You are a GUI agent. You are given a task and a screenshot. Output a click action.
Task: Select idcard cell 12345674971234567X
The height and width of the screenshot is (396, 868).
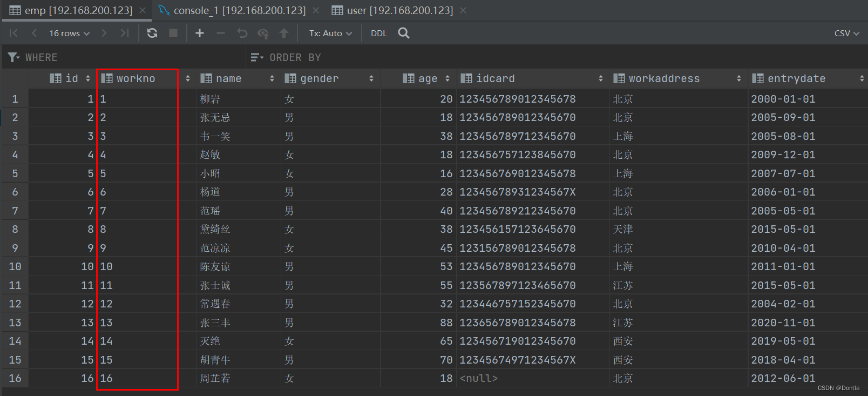(x=533, y=360)
